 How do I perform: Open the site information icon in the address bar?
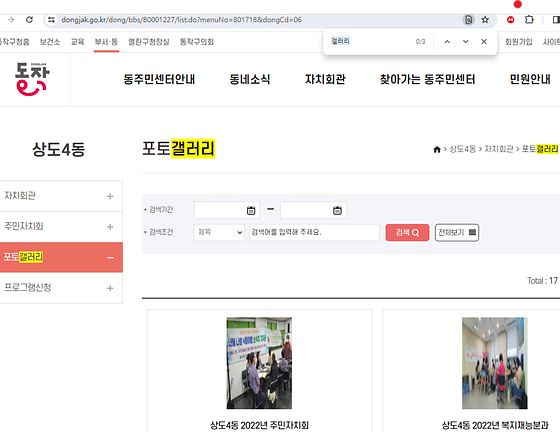(51, 20)
